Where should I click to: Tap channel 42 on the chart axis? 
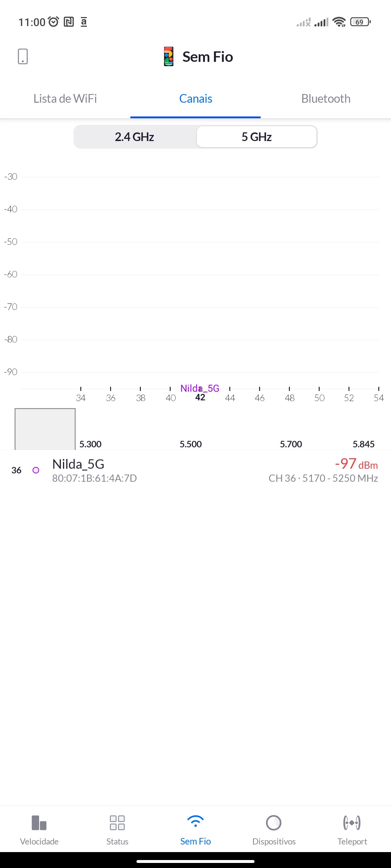coord(200,398)
